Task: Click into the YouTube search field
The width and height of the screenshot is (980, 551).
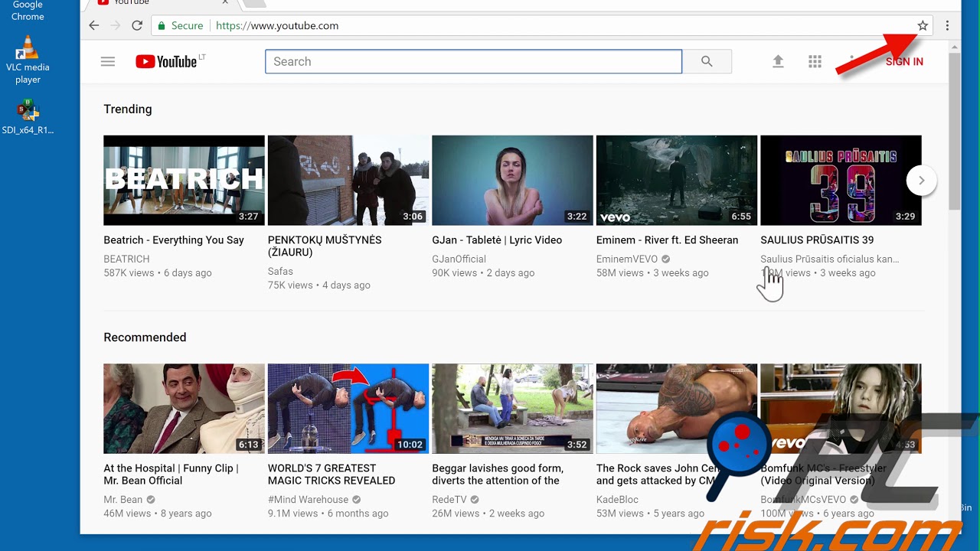Action: tap(473, 61)
